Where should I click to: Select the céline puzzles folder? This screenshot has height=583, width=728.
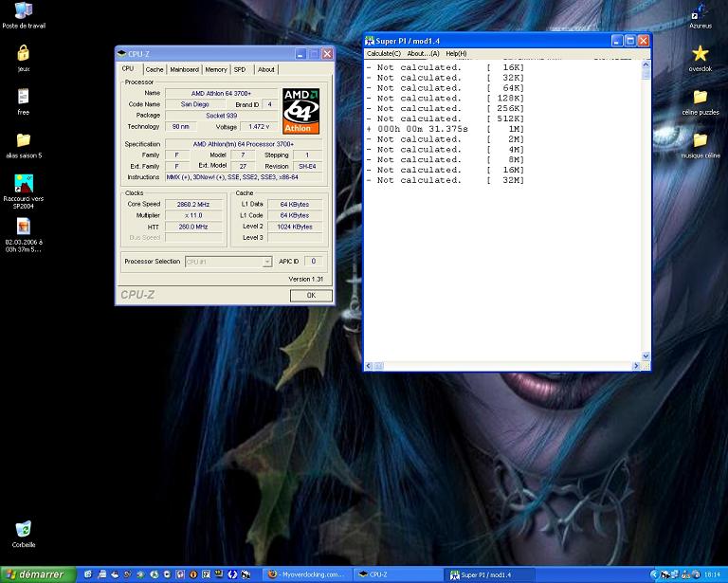(x=700, y=97)
